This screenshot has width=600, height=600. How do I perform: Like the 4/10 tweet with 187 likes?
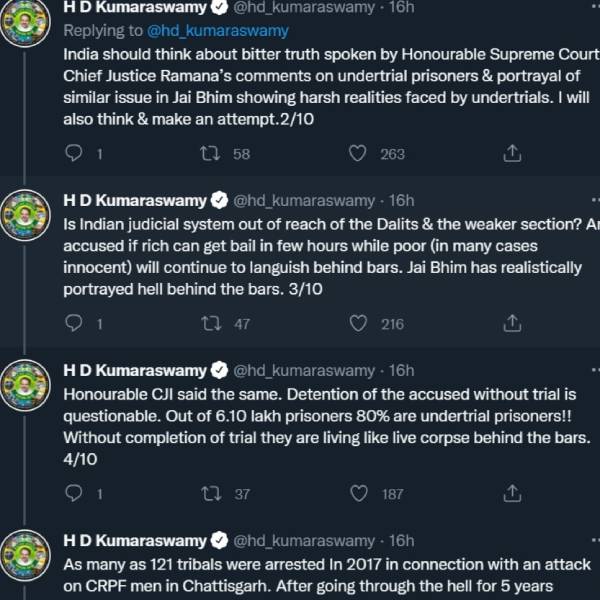(358, 493)
